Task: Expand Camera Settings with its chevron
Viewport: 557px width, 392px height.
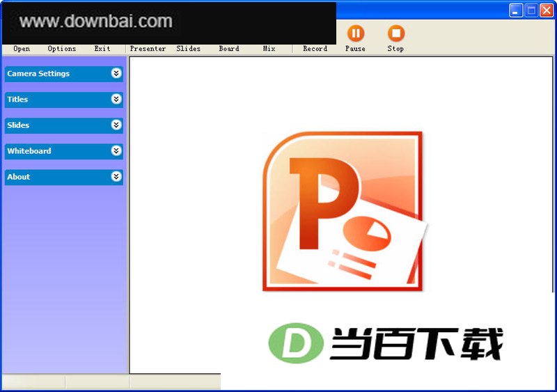Action: click(116, 73)
